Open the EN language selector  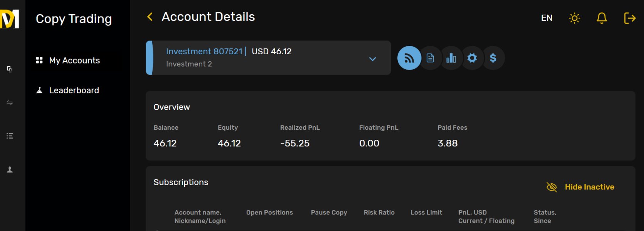click(546, 18)
